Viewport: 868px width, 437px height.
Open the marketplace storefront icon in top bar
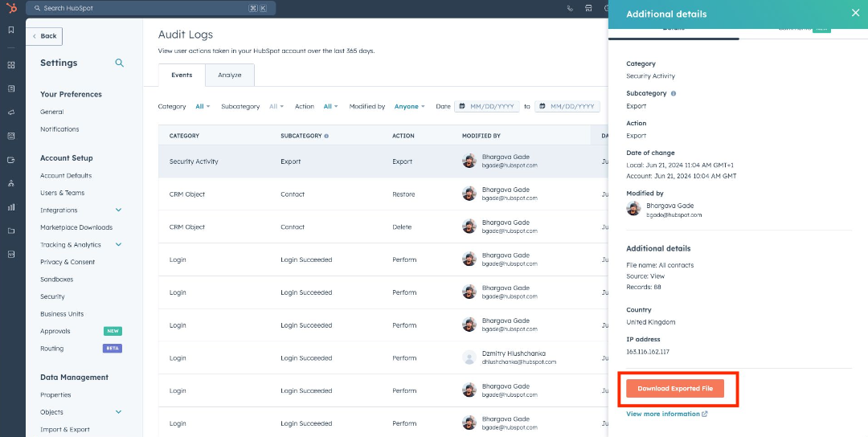pyautogui.click(x=588, y=8)
